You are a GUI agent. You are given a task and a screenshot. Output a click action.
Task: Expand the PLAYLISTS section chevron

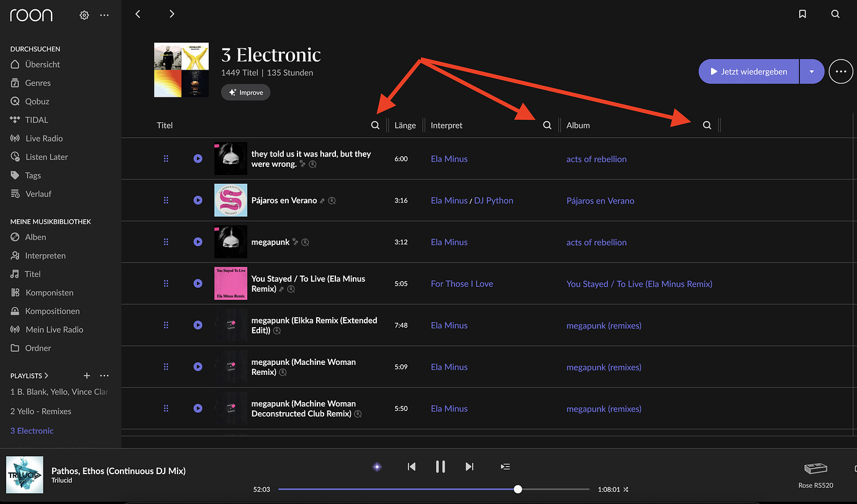(x=47, y=376)
